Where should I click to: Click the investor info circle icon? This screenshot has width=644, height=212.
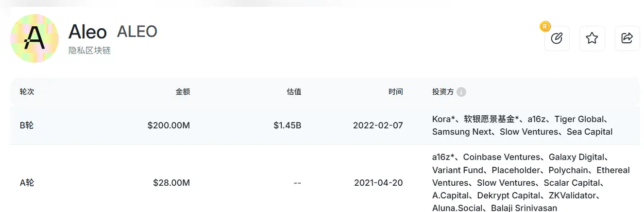coord(461,92)
